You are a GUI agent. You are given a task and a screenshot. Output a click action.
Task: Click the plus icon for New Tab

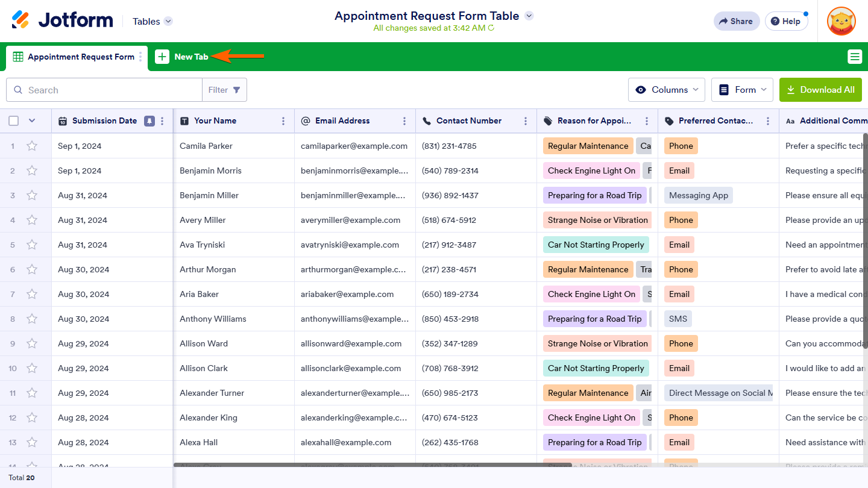pos(162,57)
